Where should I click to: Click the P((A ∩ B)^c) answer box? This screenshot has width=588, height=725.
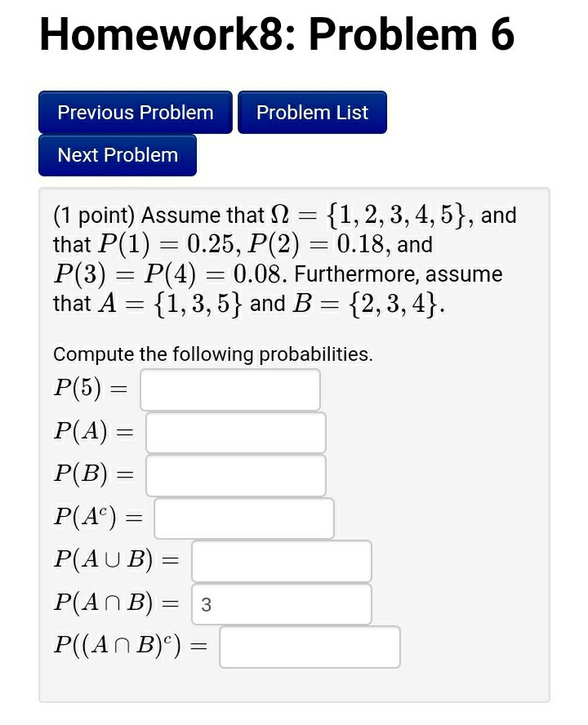coord(310,647)
